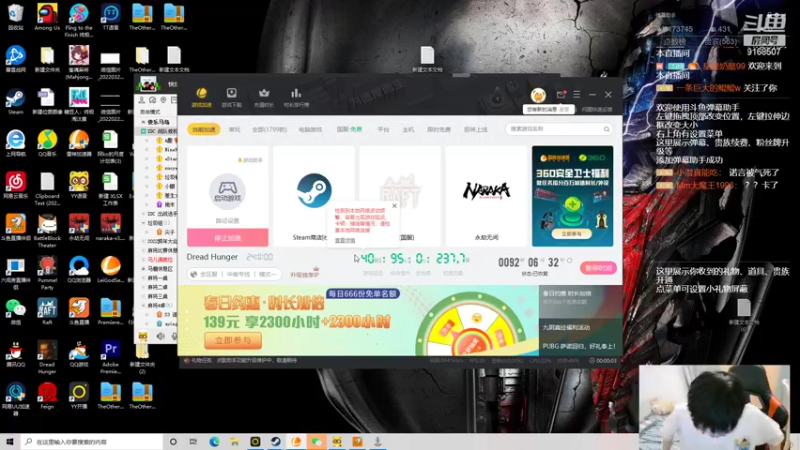Select the 国服·免费 filter
The width and height of the screenshot is (800, 450).
(349, 130)
